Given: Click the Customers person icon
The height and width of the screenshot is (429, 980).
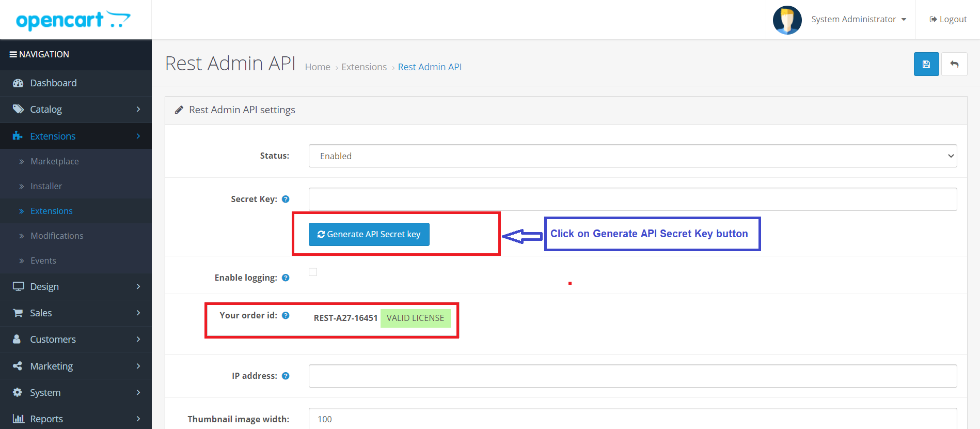Looking at the screenshot, I should [x=17, y=339].
